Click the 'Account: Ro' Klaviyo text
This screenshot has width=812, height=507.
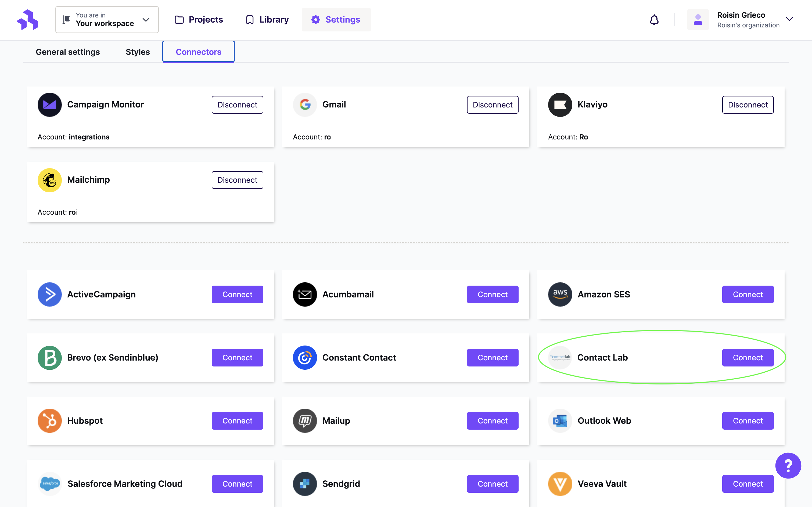point(568,137)
